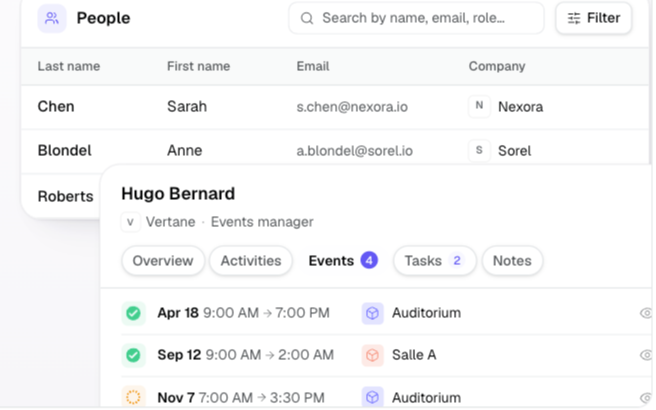Toggle visibility eye for the Sep 12 event
Screen dimensions: 656x410
[646, 355]
